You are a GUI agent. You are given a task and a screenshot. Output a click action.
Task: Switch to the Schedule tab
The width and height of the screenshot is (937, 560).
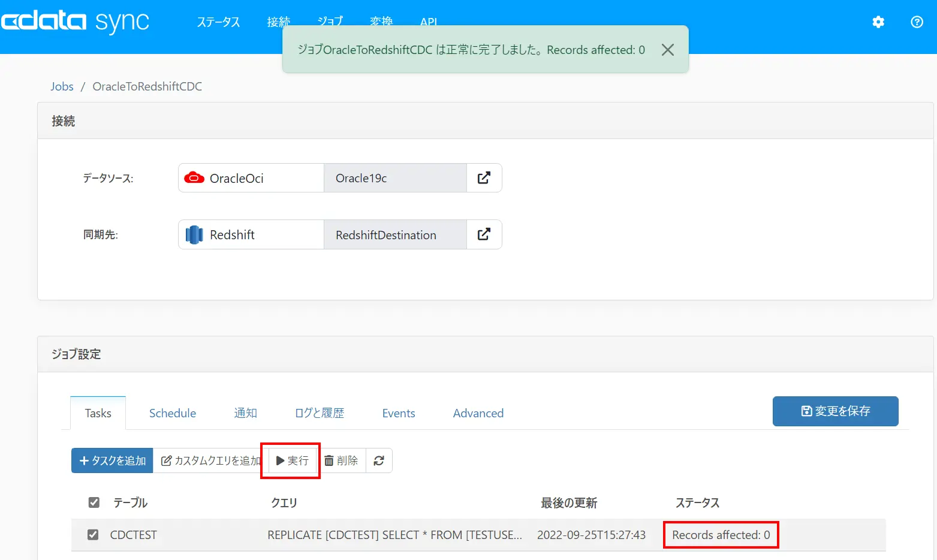(173, 413)
